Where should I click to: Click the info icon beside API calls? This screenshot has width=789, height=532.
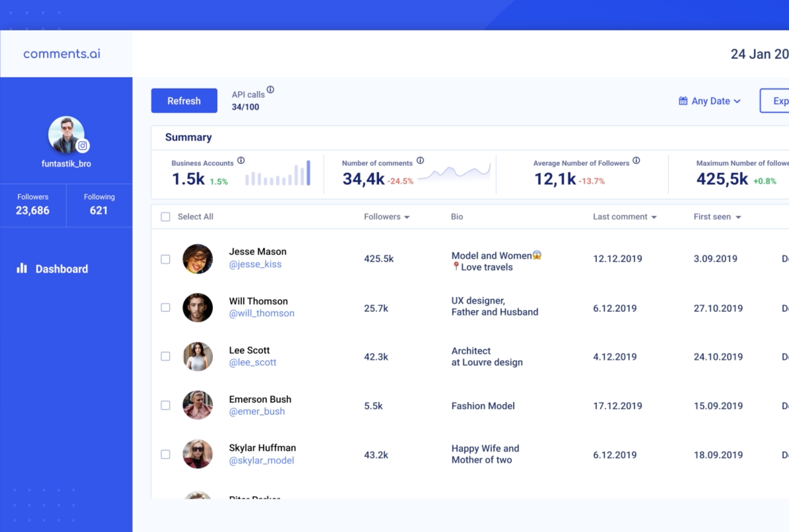click(270, 89)
